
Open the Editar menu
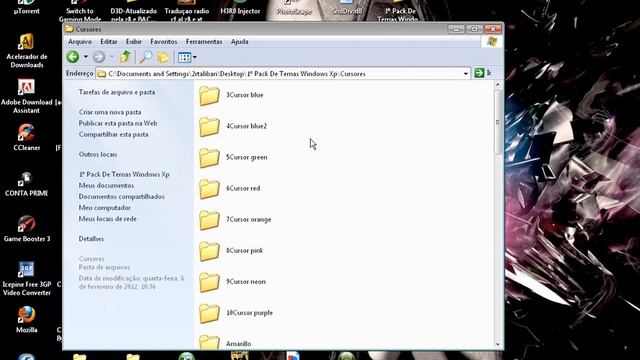click(x=109, y=42)
